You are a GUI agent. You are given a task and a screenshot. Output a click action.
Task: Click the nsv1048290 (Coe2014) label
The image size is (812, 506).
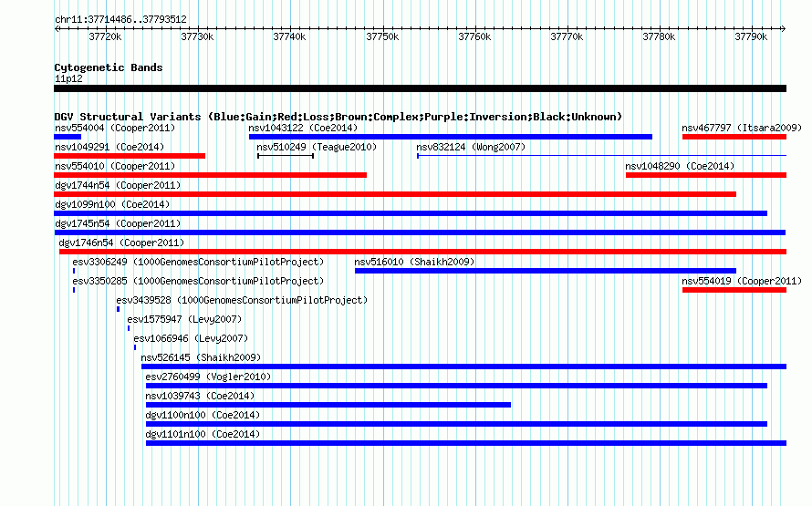point(680,166)
